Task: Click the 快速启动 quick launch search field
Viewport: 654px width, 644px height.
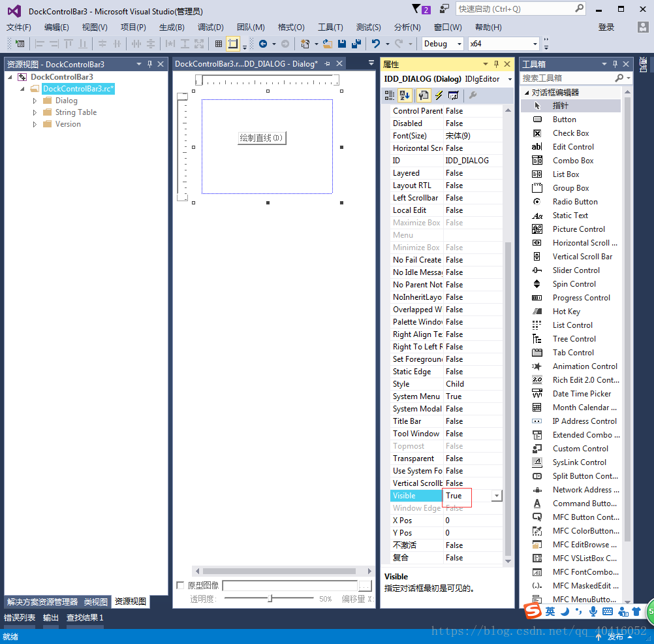Action: click(521, 8)
